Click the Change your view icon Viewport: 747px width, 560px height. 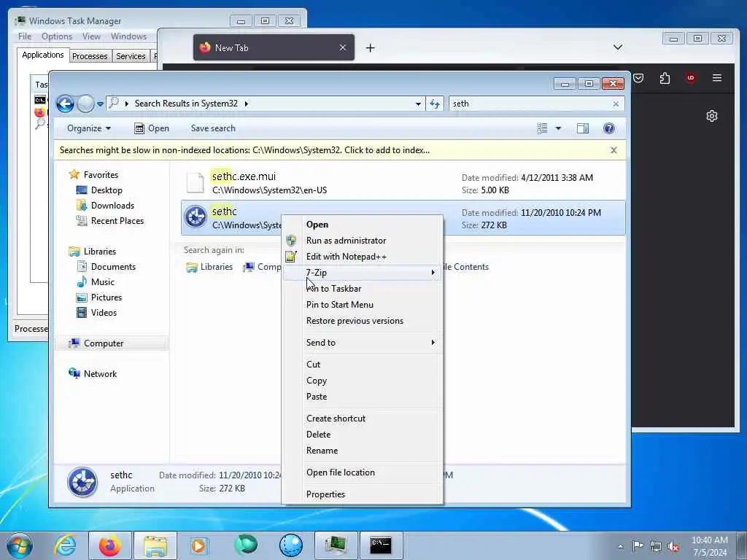[x=542, y=128]
